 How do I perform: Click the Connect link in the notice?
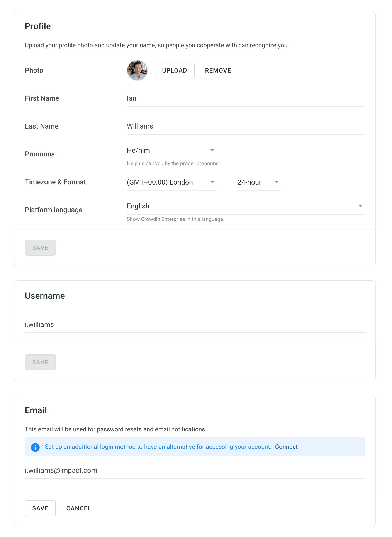[286, 447]
